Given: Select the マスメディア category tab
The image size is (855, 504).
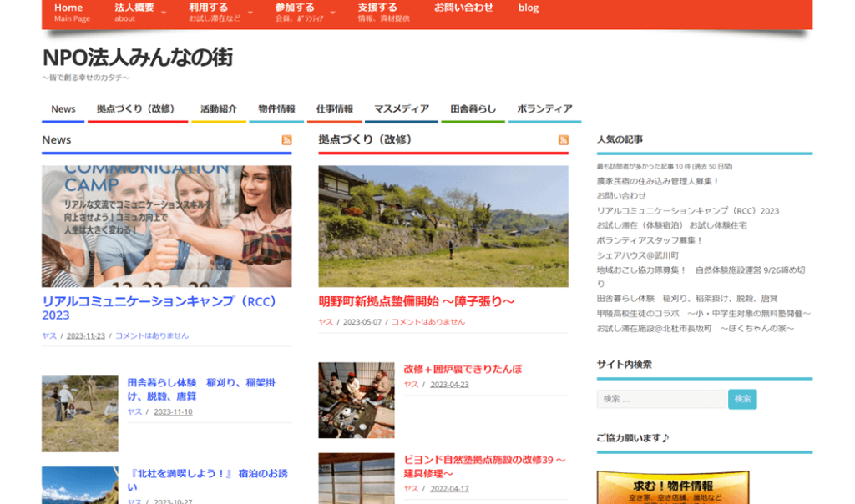Looking at the screenshot, I should [x=402, y=109].
